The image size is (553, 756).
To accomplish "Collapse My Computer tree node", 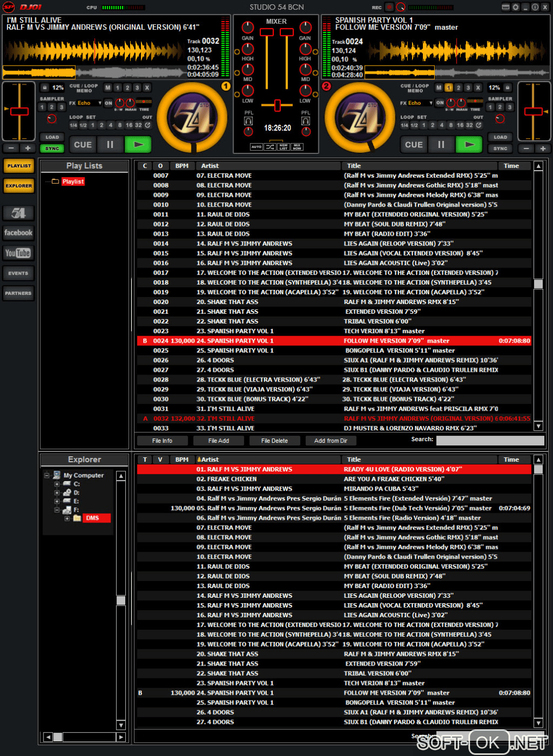I will click(x=47, y=475).
